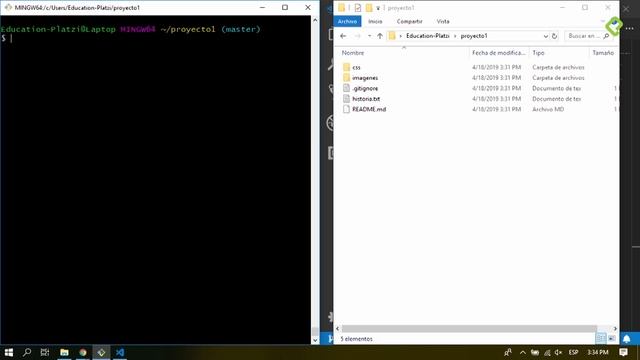The width and height of the screenshot is (640, 360).
Task: Click the volume muted tray icon
Action: (x=558, y=352)
